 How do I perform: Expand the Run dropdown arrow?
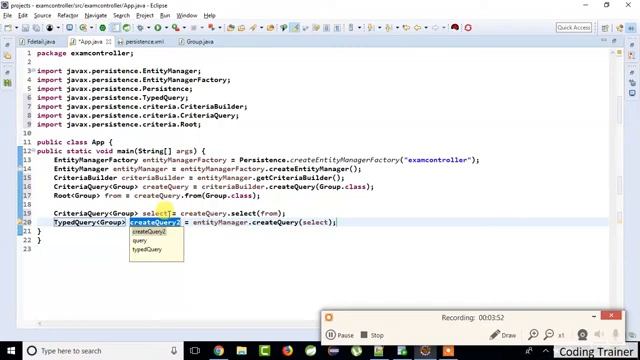[x=166, y=28]
